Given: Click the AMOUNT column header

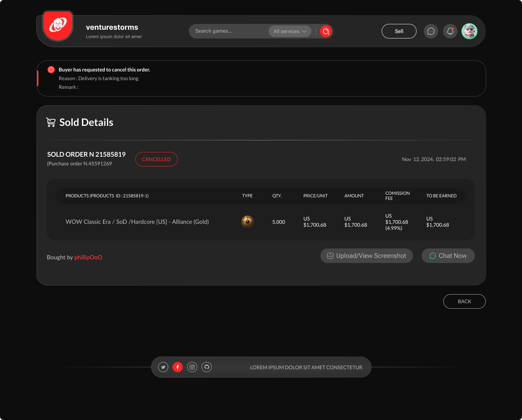Looking at the screenshot, I should tap(354, 196).
